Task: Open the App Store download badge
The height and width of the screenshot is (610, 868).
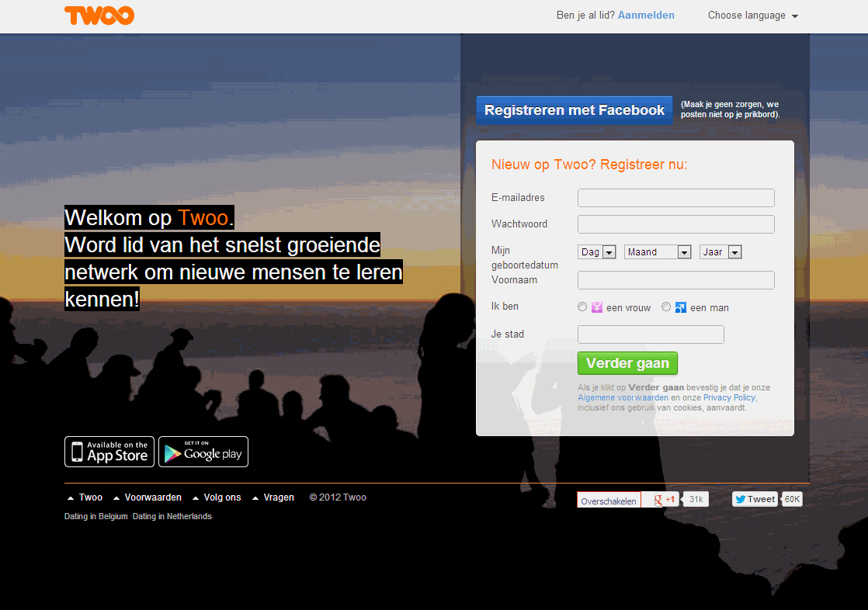Action: 109,452
